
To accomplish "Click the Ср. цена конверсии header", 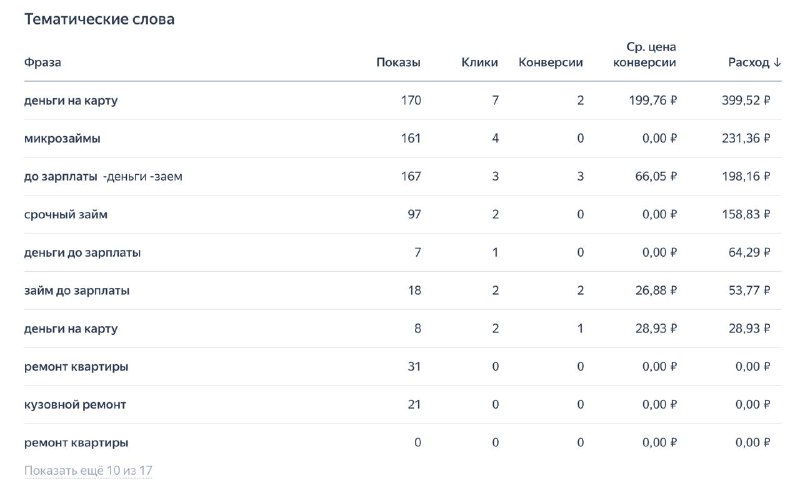I will [x=644, y=54].
